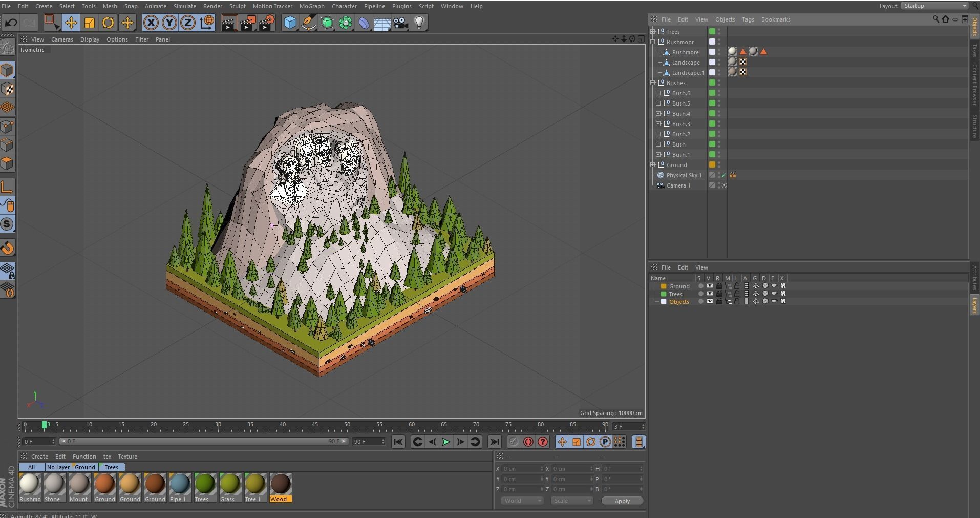The height and width of the screenshot is (518, 980).
Task: Open the Sculpt menu
Action: point(237,6)
